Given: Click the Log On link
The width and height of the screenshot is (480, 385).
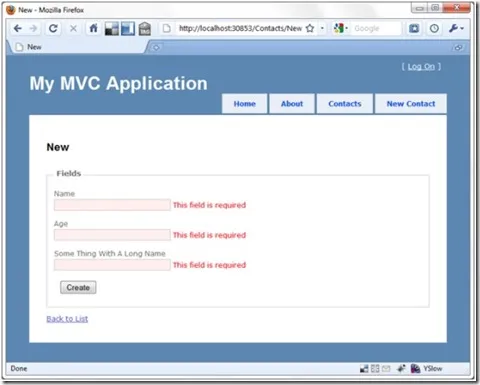Looking at the screenshot, I should [421, 67].
